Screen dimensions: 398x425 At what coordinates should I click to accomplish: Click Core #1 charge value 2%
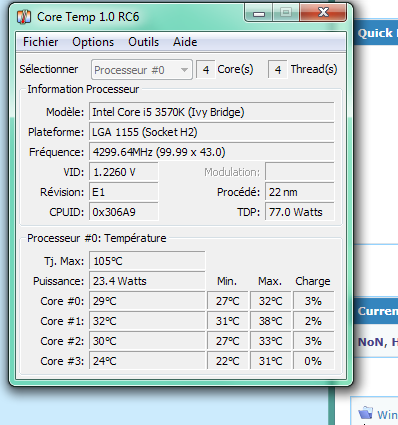(x=314, y=321)
